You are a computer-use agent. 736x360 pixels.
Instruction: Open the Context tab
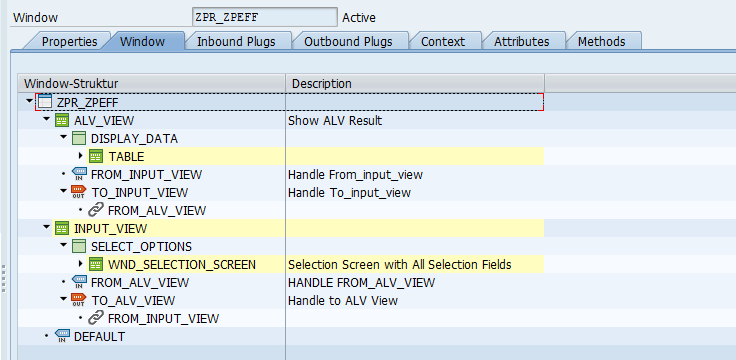point(443,41)
